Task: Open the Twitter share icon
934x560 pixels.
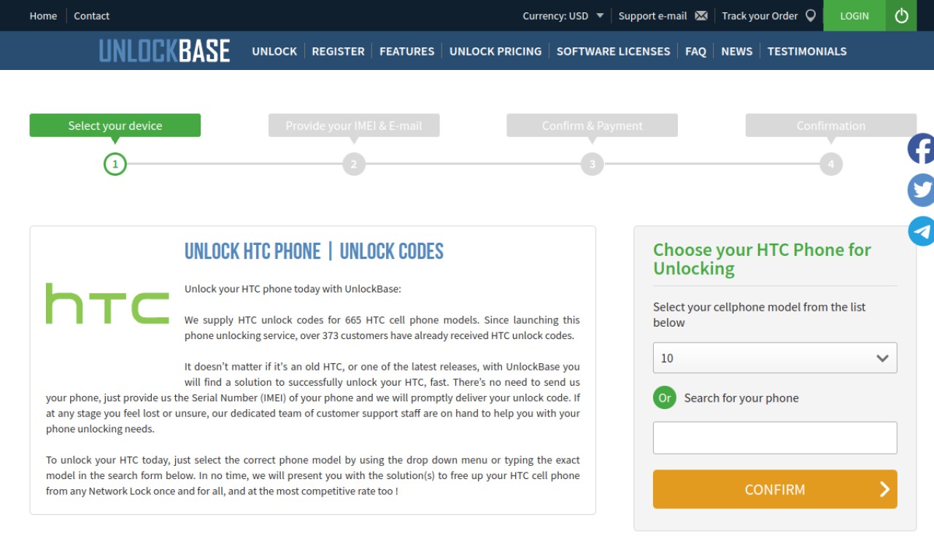Action: pyautogui.click(x=921, y=190)
